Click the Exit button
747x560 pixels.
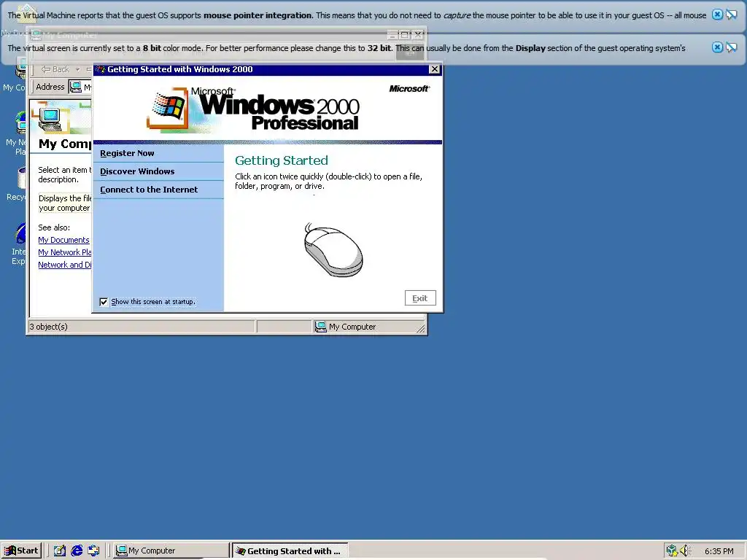pyautogui.click(x=420, y=298)
